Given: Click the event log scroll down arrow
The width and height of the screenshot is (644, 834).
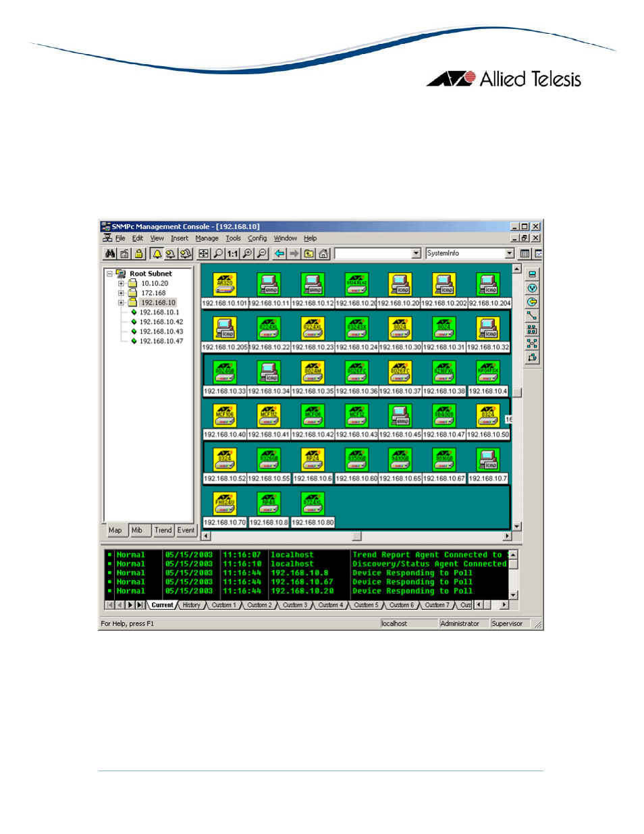Looking at the screenshot, I should 514,595.
